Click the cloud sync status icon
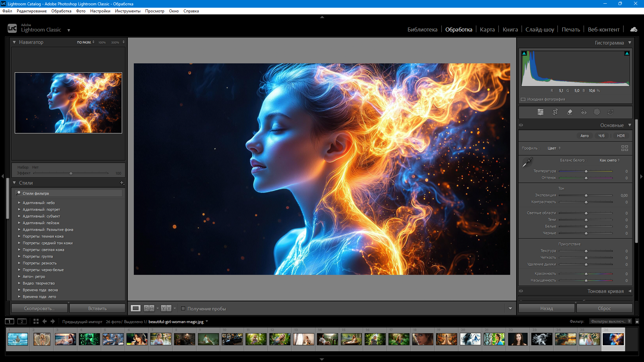 click(x=634, y=29)
